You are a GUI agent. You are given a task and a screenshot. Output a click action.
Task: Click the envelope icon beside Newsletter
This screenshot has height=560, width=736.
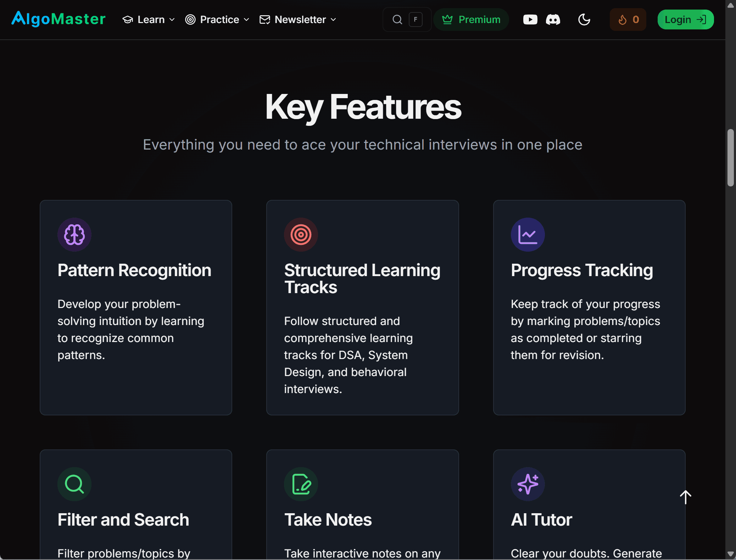click(265, 19)
